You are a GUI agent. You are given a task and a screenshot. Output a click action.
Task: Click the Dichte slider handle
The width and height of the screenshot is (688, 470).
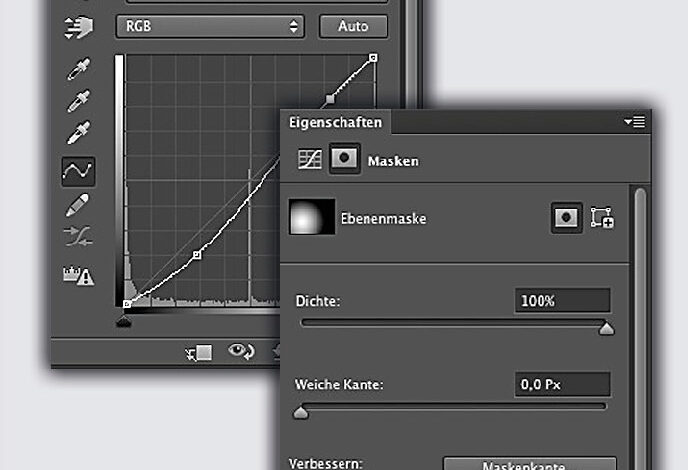coord(606,328)
